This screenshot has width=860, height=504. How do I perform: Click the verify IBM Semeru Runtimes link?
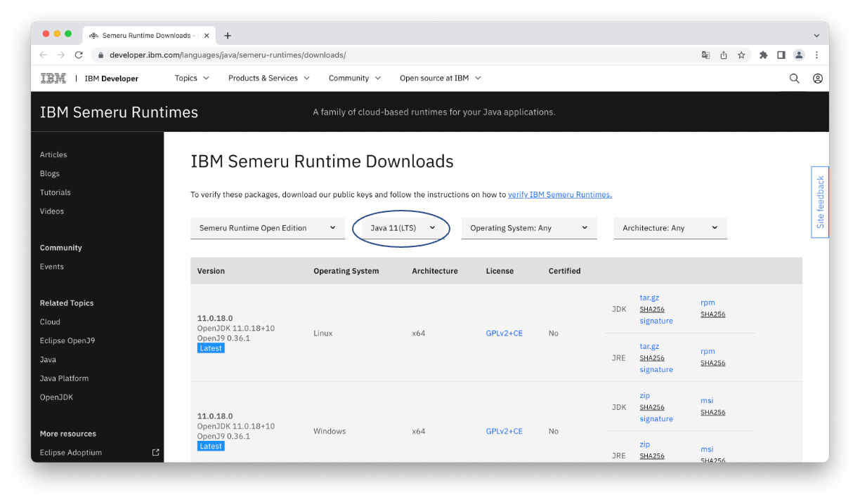pos(559,194)
